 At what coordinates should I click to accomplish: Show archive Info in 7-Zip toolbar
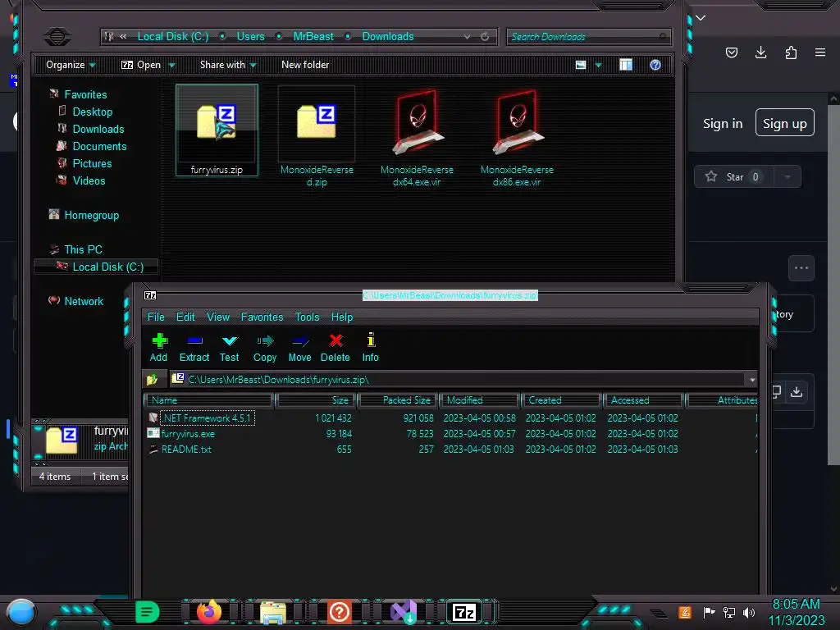pos(370,348)
